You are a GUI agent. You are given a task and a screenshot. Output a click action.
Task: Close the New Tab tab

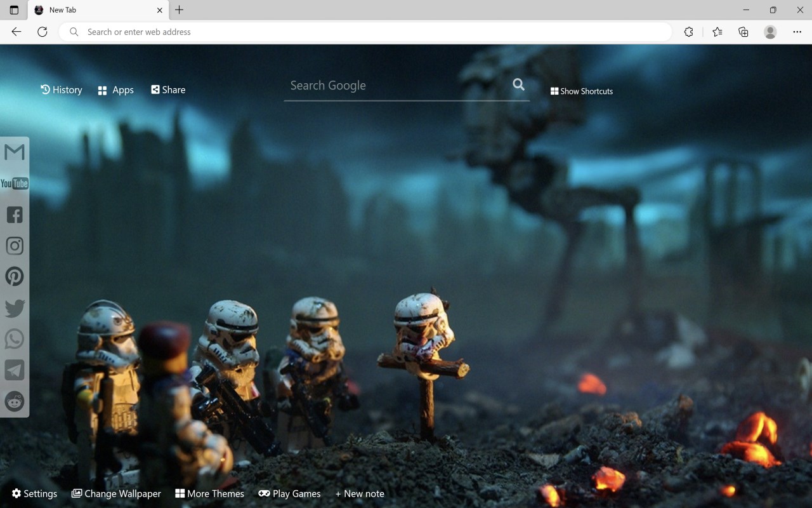(160, 10)
